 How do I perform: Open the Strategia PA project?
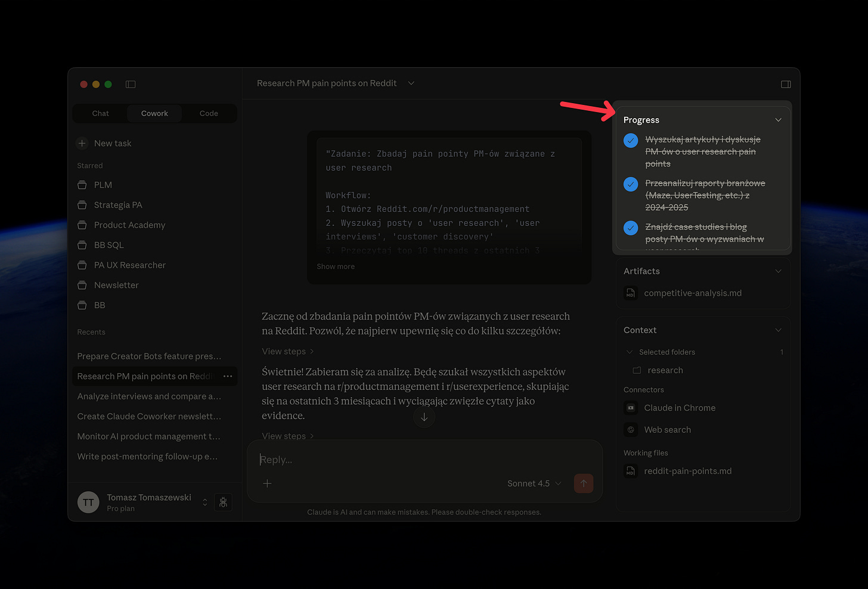[x=118, y=205]
